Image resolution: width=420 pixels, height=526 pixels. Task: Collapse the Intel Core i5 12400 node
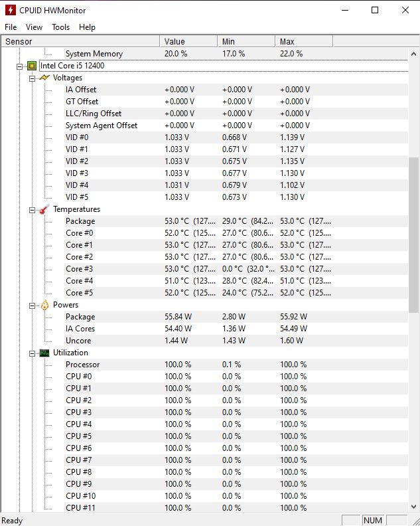point(20,66)
